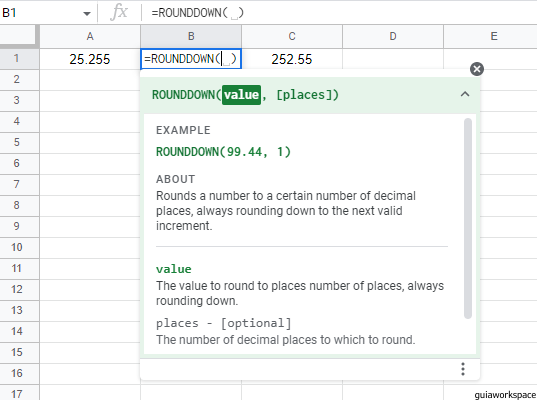Click the EXAMPLE section heading
Viewport: 537px width, 400px height.
click(183, 130)
